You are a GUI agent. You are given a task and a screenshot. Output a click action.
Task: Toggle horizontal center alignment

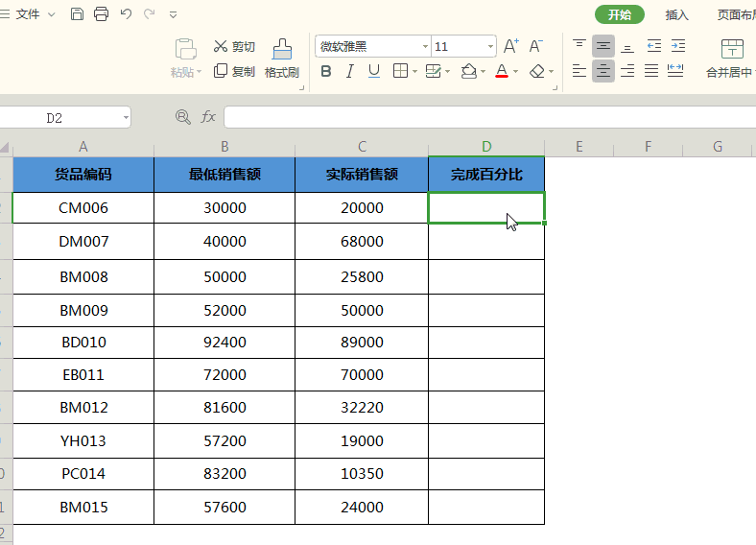[603, 71]
